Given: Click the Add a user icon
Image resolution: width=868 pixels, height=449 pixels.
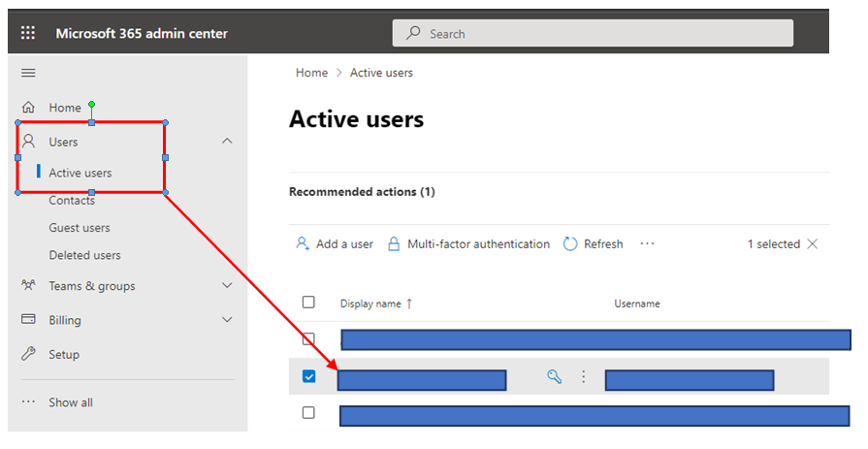Looking at the screenshot, I should (x=303, y=243).
